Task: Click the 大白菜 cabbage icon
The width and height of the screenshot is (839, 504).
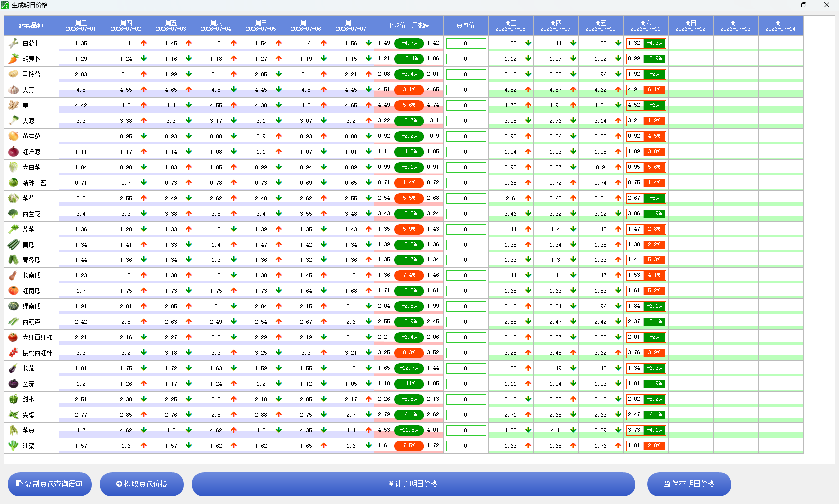Action: click(x=13, y=167)
